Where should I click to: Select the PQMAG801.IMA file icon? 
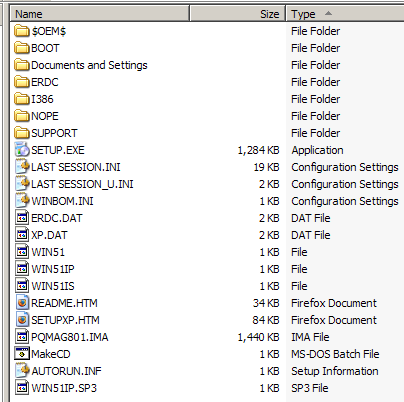[22, 337]
